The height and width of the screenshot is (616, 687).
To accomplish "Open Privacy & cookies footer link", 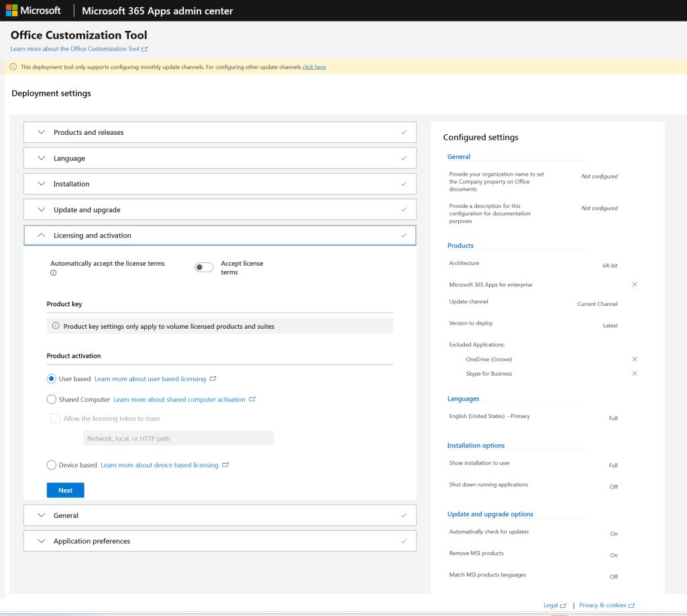I will click(602, 605).
